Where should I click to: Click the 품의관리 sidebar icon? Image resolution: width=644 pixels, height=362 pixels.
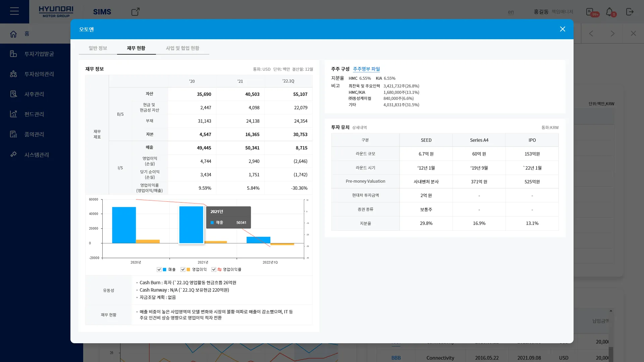(13, 134)
